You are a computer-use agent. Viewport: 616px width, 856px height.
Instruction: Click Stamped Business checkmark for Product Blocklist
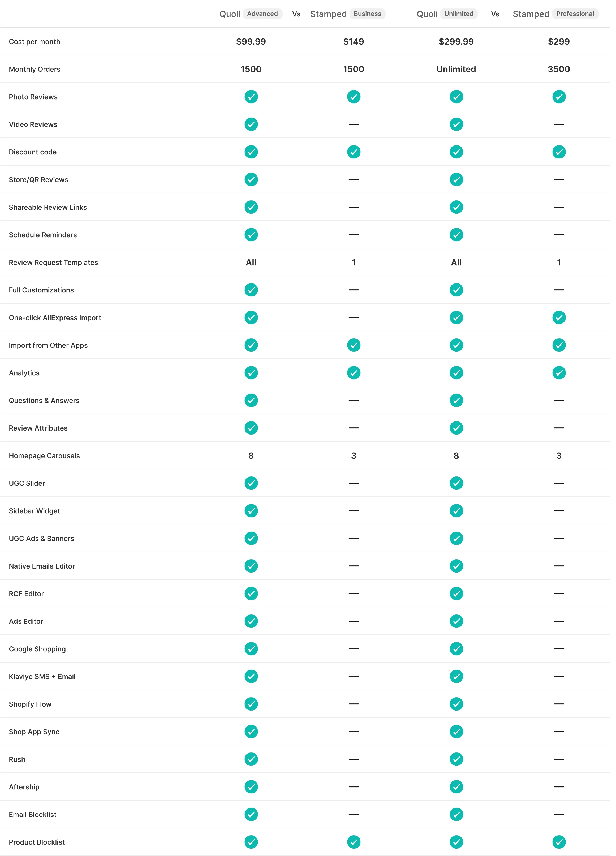(354, 842)
